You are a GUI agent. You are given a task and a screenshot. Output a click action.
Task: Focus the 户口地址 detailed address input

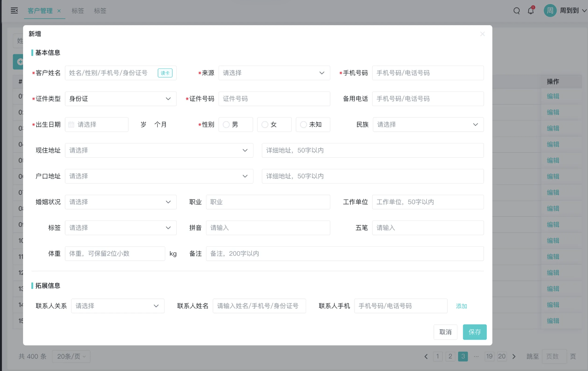click(373, 176)
